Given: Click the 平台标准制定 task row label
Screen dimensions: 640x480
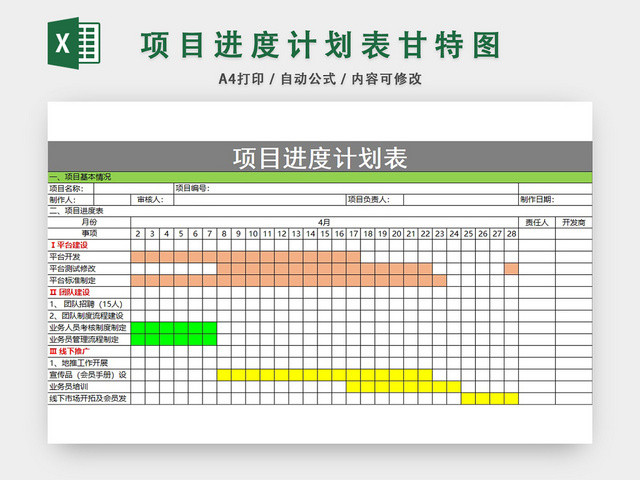Looking at the screenshot, I should [89, 281].
